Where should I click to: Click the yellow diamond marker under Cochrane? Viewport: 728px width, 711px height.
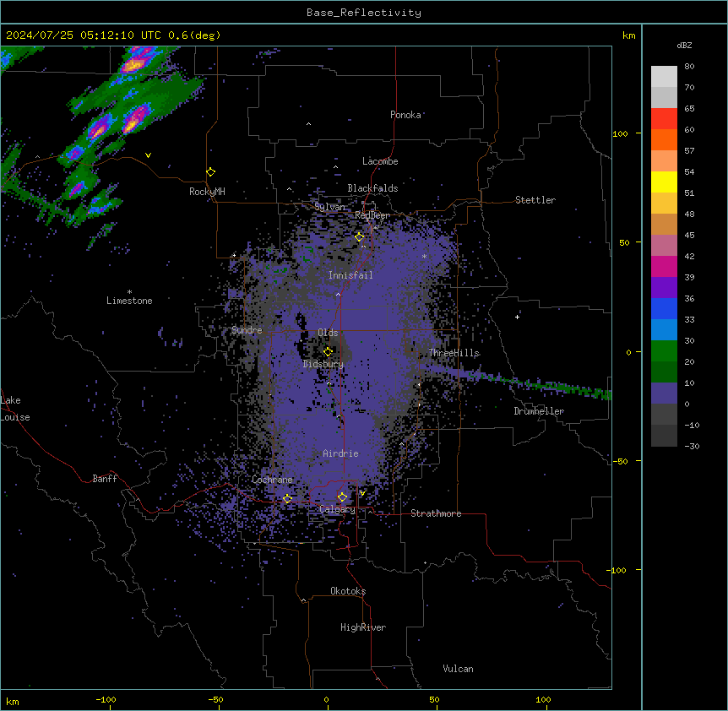[287, 499]
